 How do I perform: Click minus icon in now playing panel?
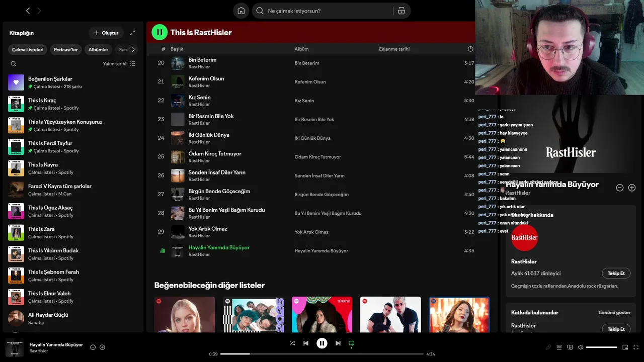coord(620,188)
